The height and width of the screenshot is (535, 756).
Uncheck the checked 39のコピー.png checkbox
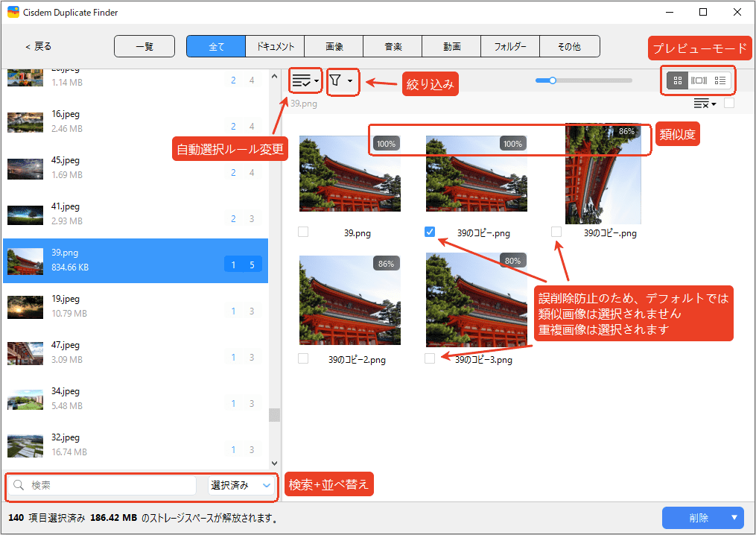[430, 232]
